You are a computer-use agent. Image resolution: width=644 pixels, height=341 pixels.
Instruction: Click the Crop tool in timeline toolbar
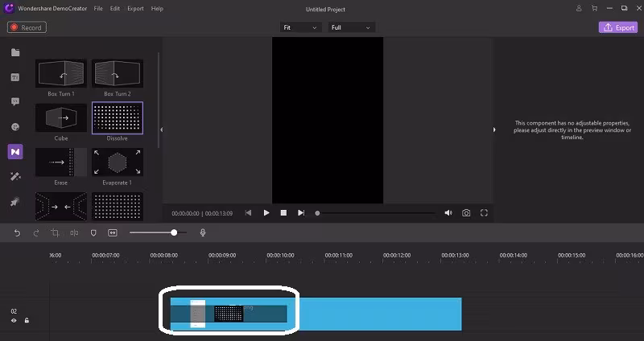click(x=55, y=233)
